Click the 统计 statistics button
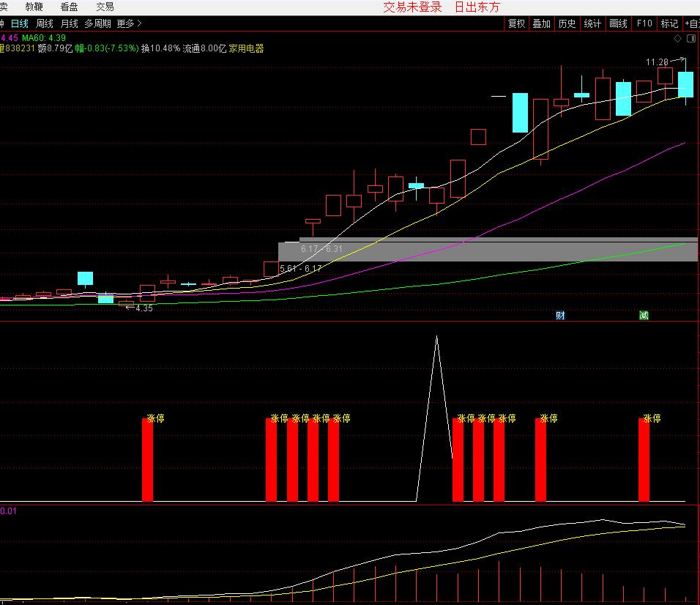The width and height of the screenshot is (700, 605). coord(592,23)
